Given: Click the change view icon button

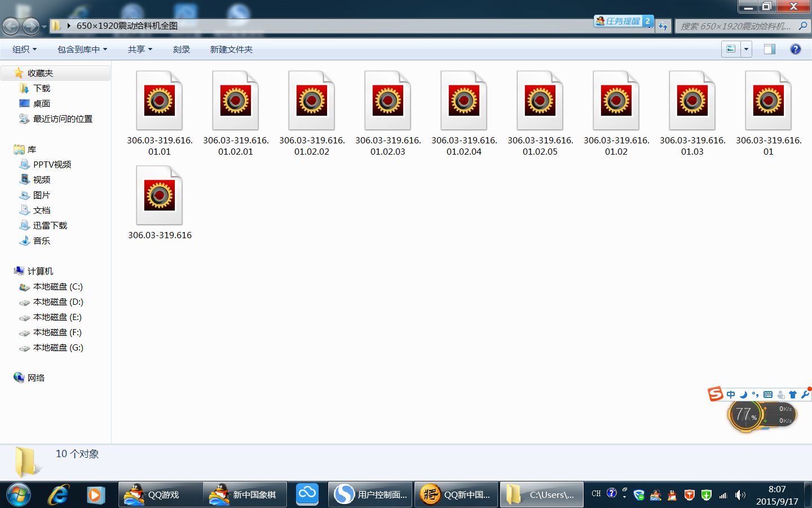Looking at the screenshot, I should coord(731,49).
